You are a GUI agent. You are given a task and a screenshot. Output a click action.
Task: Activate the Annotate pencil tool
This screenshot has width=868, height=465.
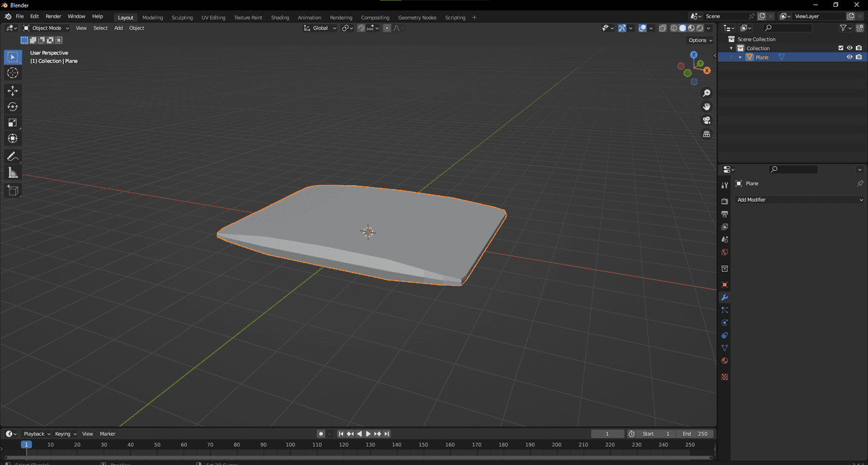click(13, 157)
